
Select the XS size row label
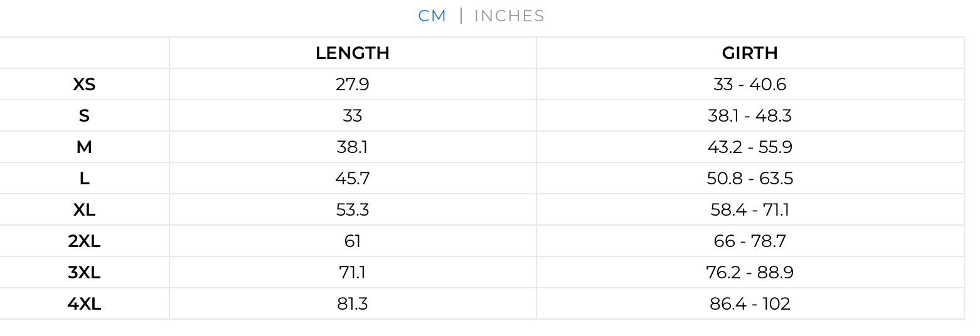click(x=84, y=85)
